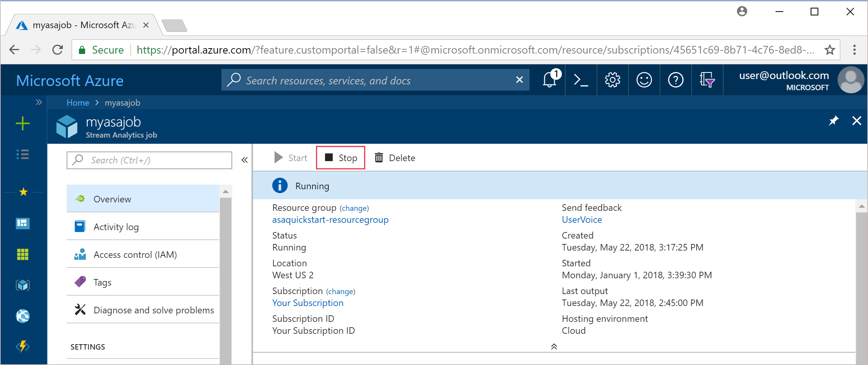
Task: Close the myasajob browser tab
Action: tap(146, 25)
